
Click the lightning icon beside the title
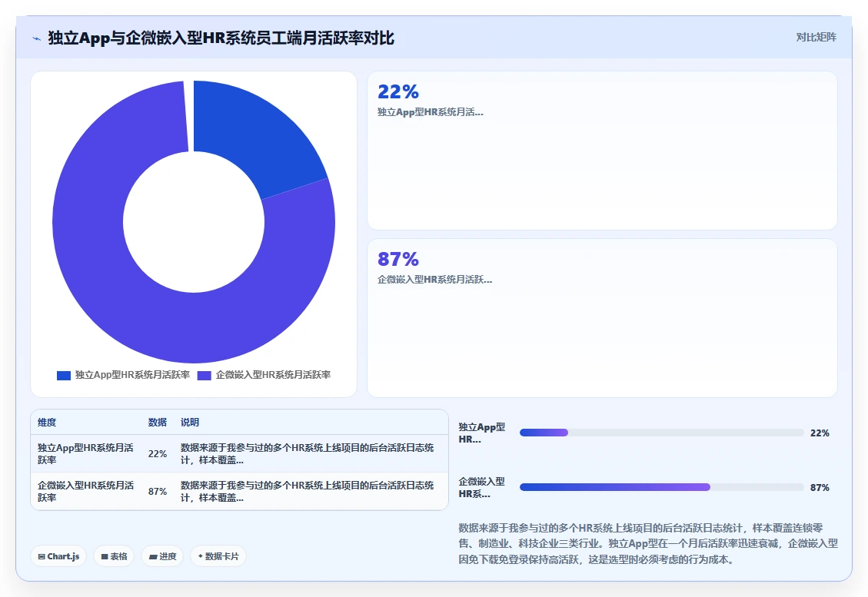37,38
